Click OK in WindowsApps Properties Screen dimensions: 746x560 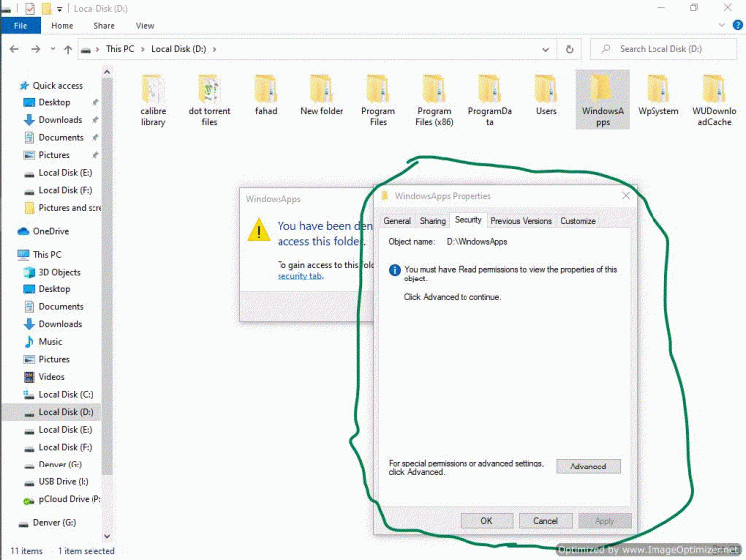click(x=486, y=521)
